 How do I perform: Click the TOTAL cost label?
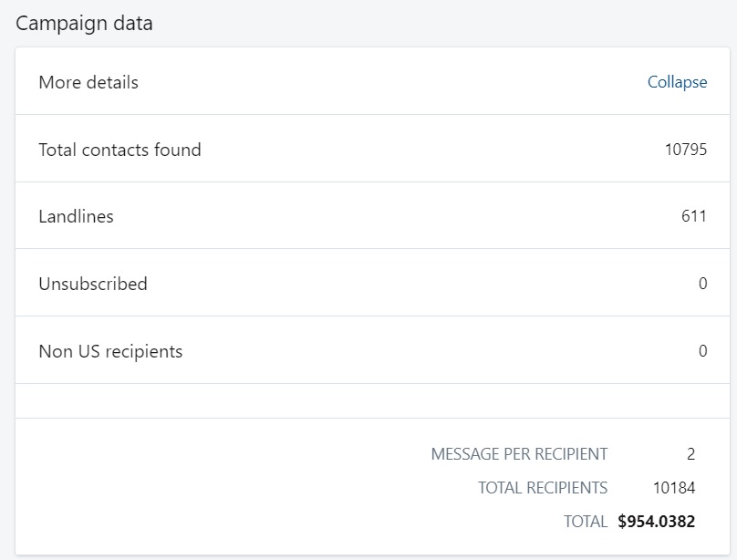(x=586, y=522)
